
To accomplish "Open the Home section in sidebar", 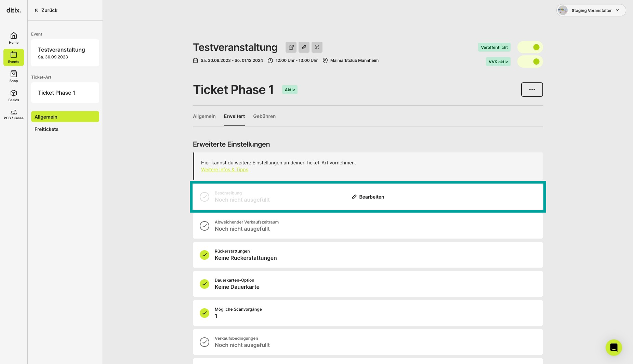I will pos(14,38).
